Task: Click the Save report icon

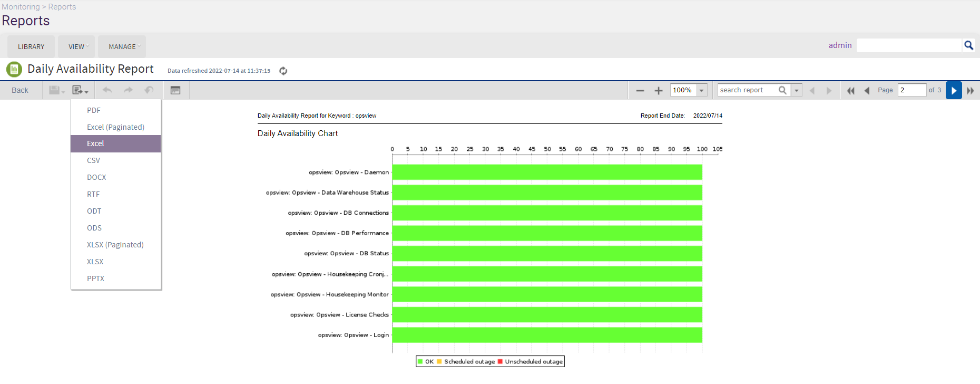Action: point(56,90)
